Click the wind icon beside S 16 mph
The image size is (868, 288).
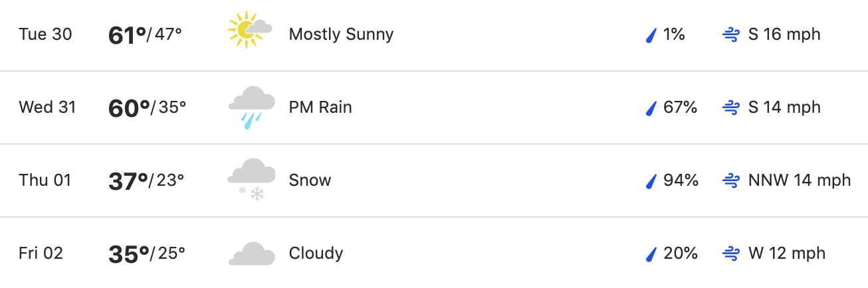pyautogui.click(x=731, y=35)
